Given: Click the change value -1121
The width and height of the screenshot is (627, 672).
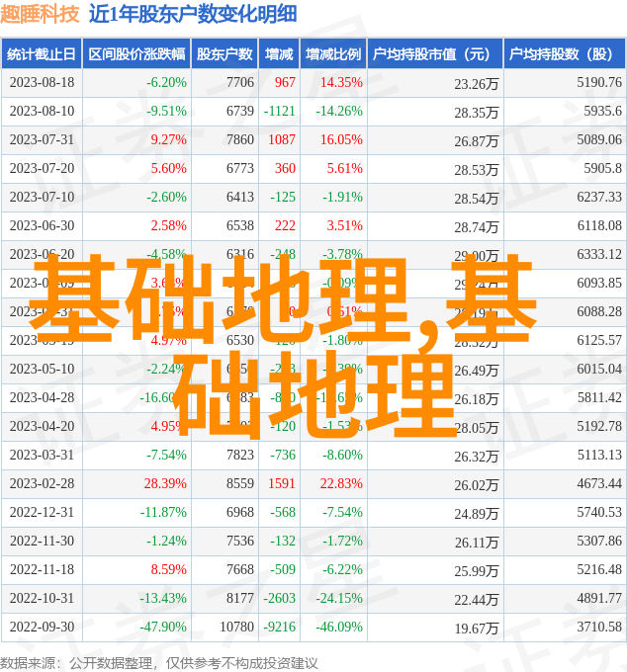Looking at the screenshot, I should click(280, 111).
